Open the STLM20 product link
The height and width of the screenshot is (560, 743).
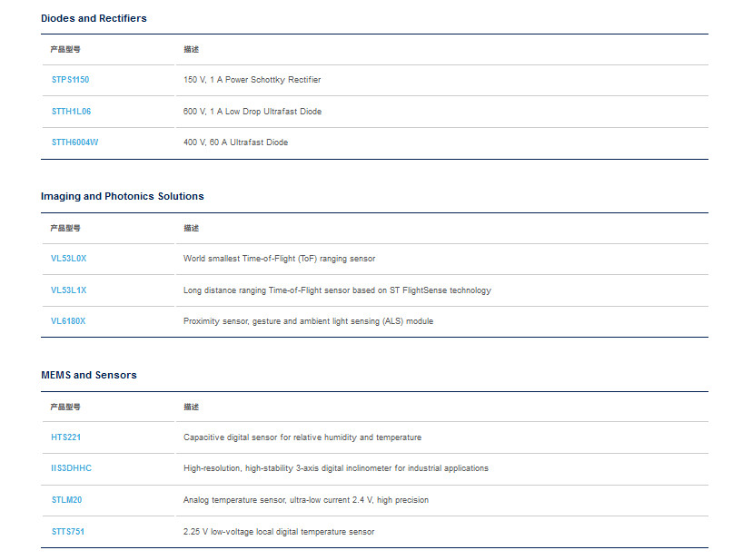pyautogui.click(x=67, y=500)
